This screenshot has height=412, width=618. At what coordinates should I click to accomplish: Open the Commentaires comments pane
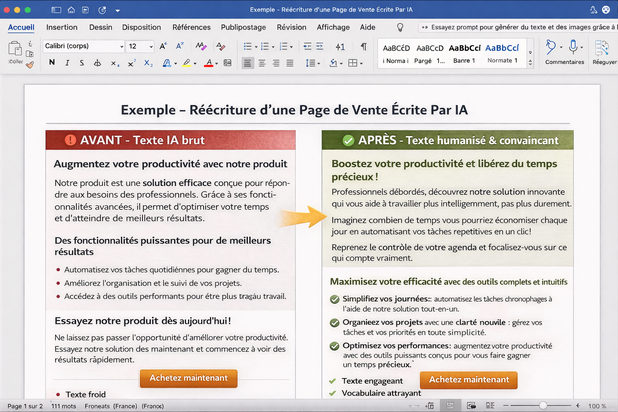pyautogui.click(x=563, y=50)
